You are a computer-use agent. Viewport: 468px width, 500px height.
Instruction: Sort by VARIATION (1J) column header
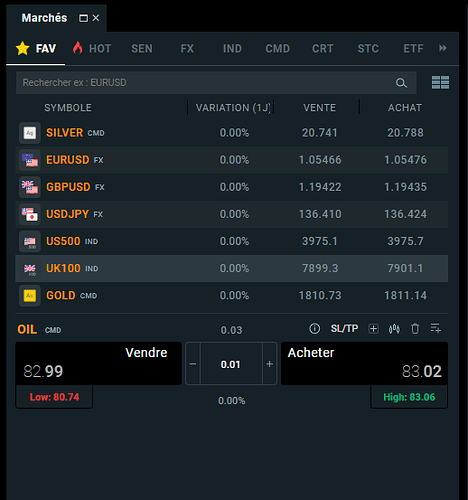click(233, 108)
